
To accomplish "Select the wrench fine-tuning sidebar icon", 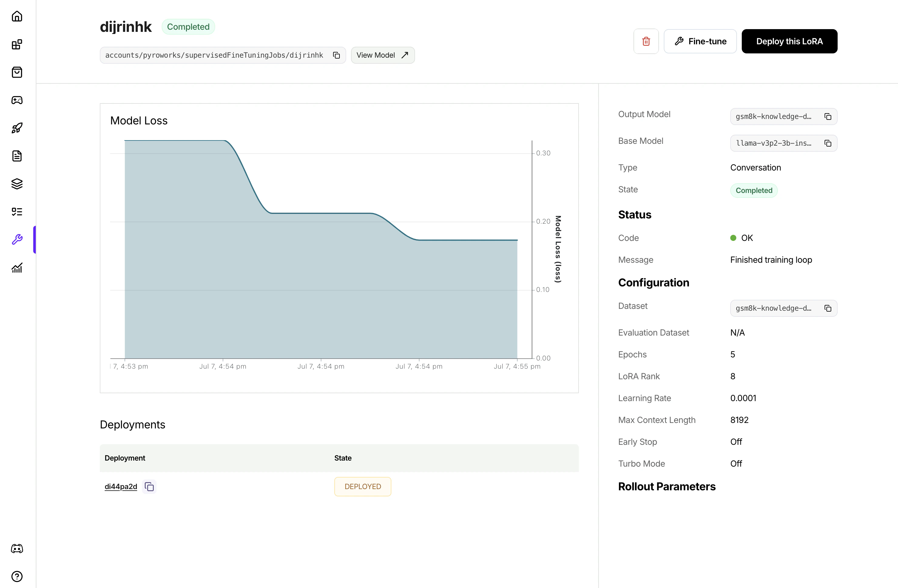I will point(17,239).
